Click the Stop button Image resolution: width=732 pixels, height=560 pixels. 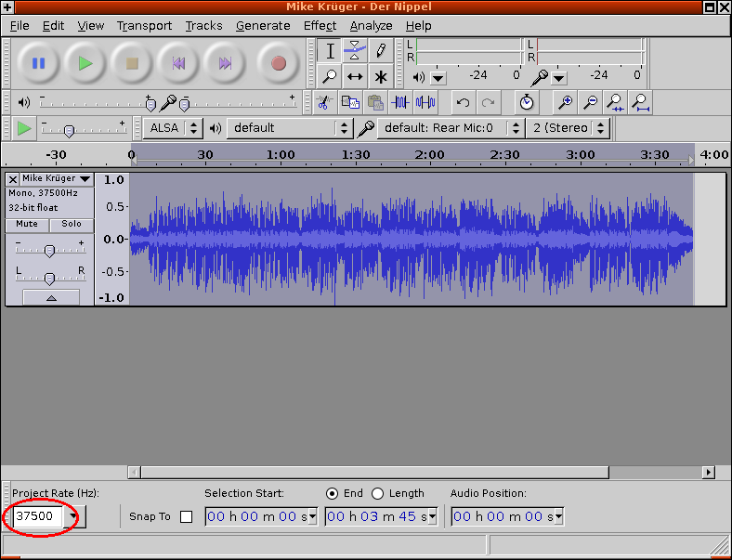(x=132, y=63)
